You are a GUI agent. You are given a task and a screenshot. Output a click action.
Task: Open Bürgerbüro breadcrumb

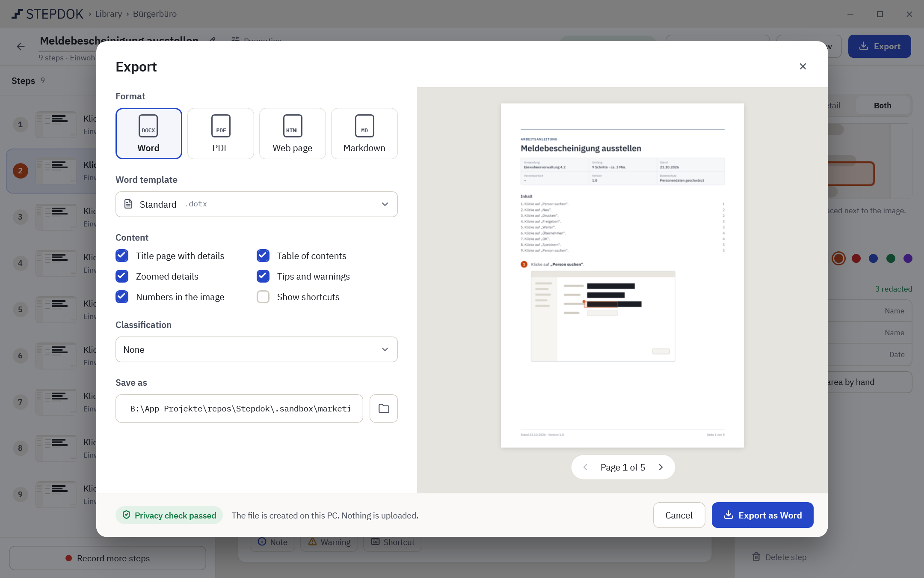[155, 14]
